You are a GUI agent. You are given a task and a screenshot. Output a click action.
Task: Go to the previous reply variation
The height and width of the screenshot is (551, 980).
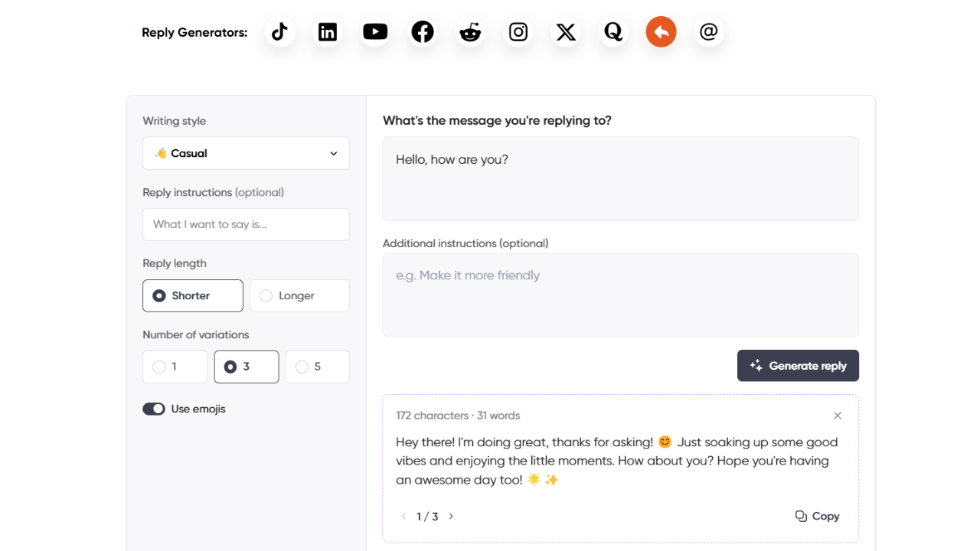(403, 517)
